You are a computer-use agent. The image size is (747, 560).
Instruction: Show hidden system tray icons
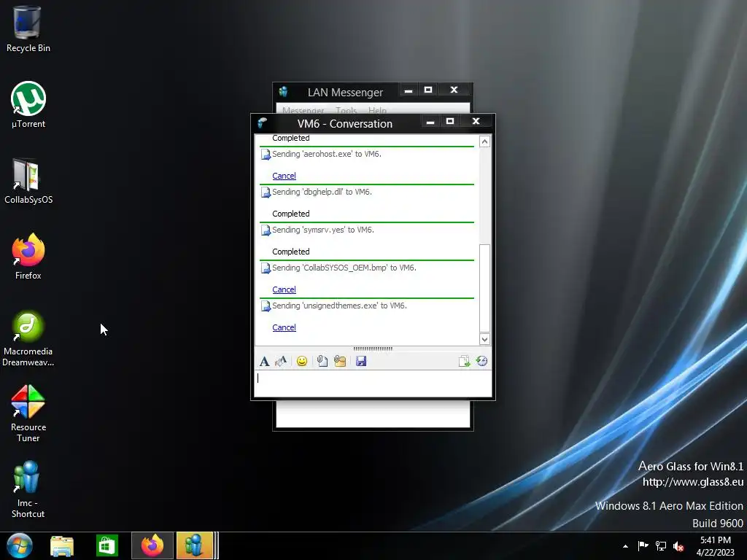625,546
